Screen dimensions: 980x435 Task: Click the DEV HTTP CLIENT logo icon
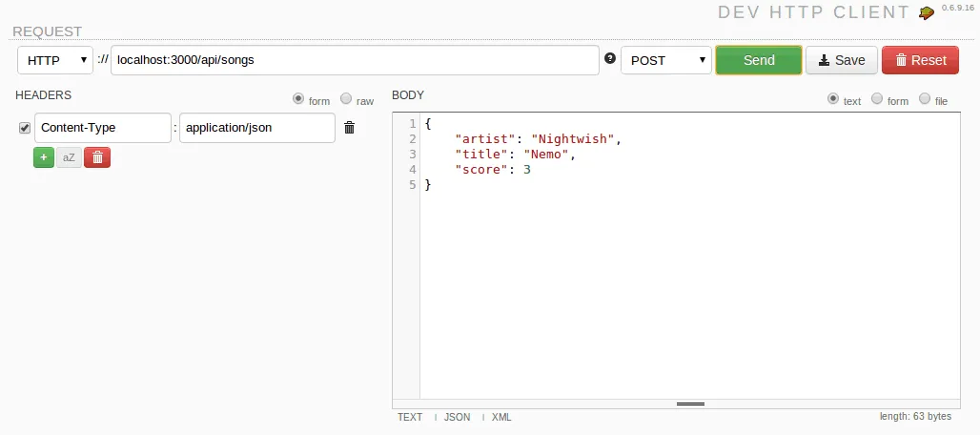[926, 12]
